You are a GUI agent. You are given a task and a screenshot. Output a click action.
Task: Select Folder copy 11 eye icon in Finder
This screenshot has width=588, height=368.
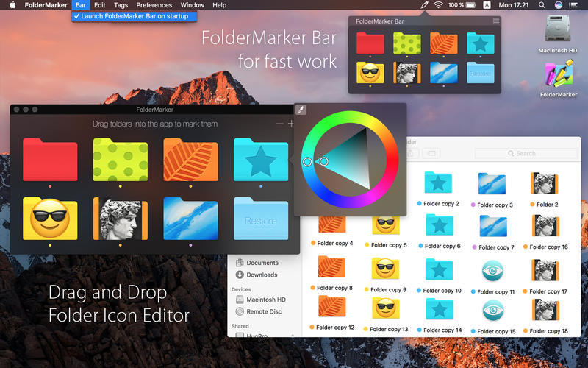coord(492,271)
